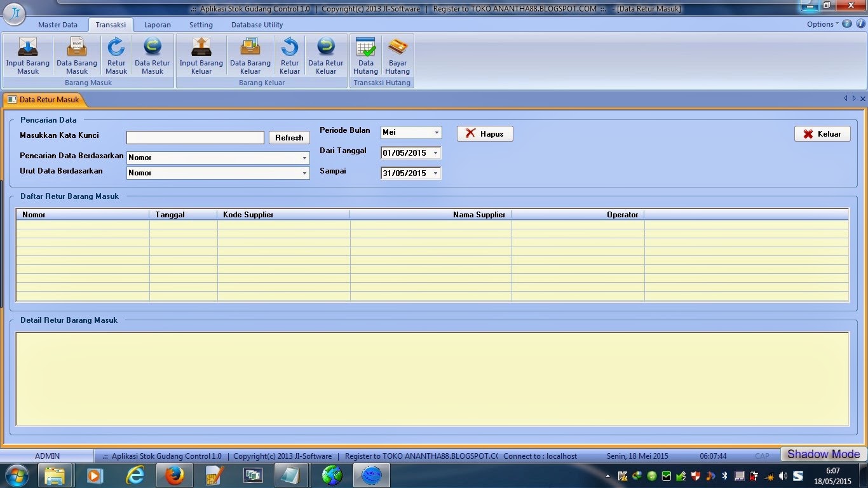Click the clock in system tray
Screen dimensions: 868x488
click(832, 476)
